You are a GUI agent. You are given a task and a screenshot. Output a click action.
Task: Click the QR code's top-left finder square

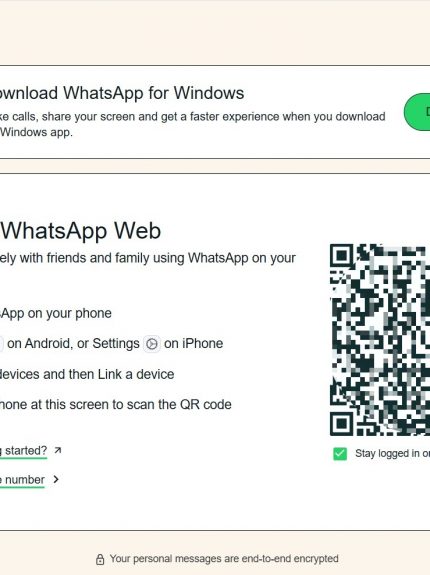(x=342, y=256)
